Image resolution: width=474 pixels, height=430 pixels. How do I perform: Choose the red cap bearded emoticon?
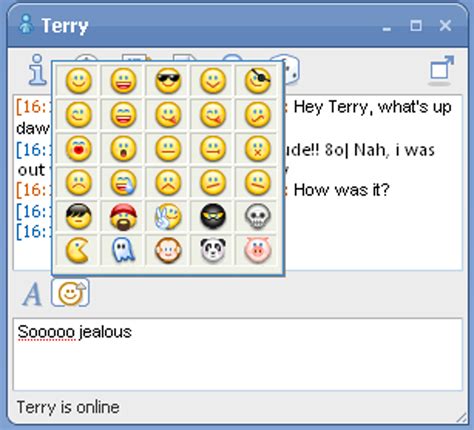[x=123, y=217]
